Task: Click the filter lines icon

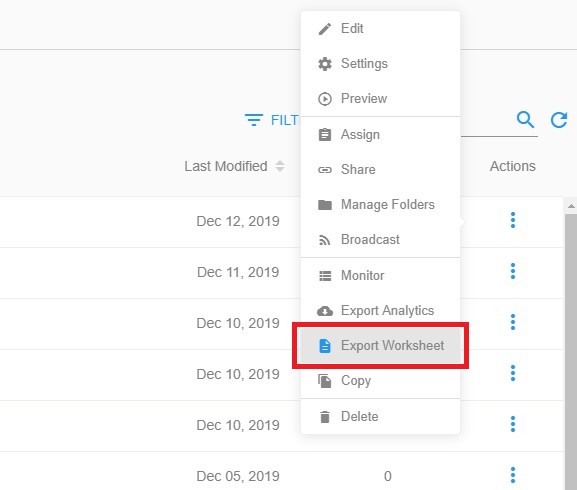Action: point(254,120)
